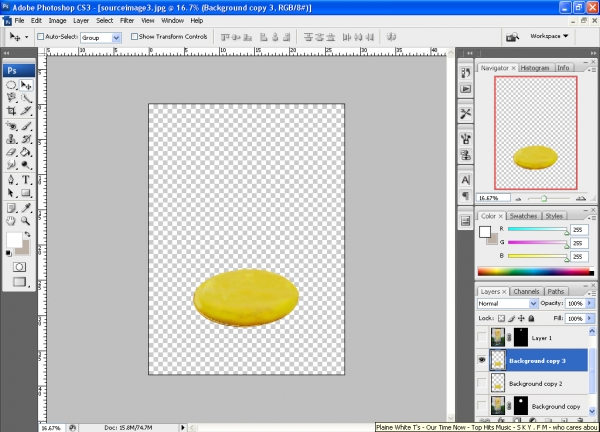Click the Navigator zoom percentage field

click(493, 198)
